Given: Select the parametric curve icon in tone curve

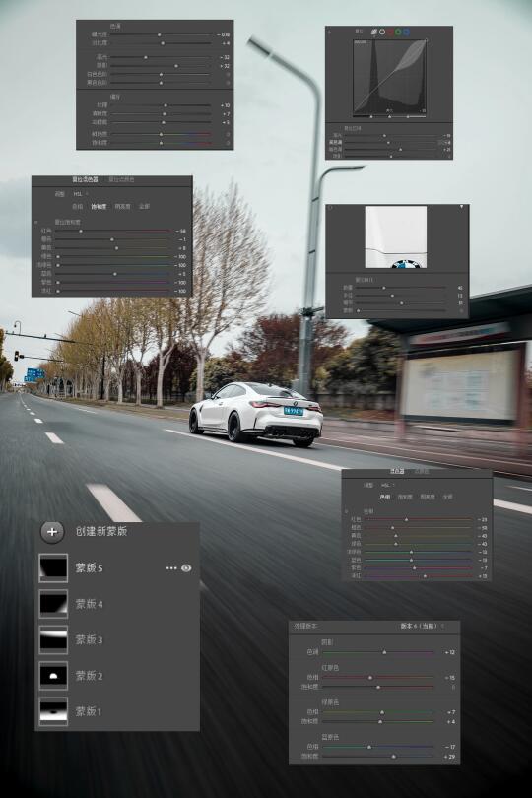Looking at the screenshot, I should click(x=374, y=32).
